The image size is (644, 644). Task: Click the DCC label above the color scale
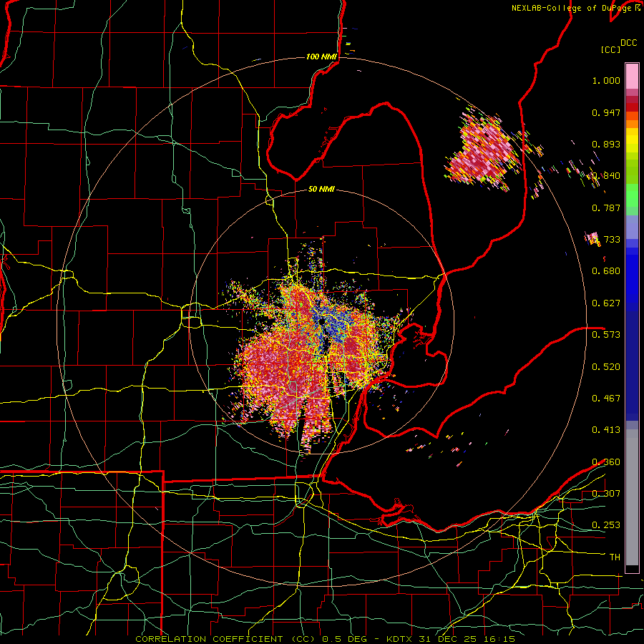628,43
